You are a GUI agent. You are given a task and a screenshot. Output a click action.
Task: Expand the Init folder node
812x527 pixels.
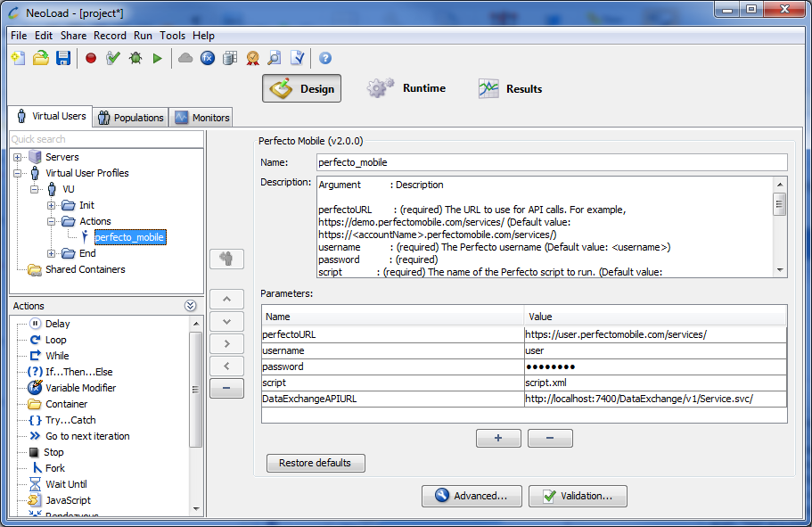pyautogui.click(x=51, y=206)
